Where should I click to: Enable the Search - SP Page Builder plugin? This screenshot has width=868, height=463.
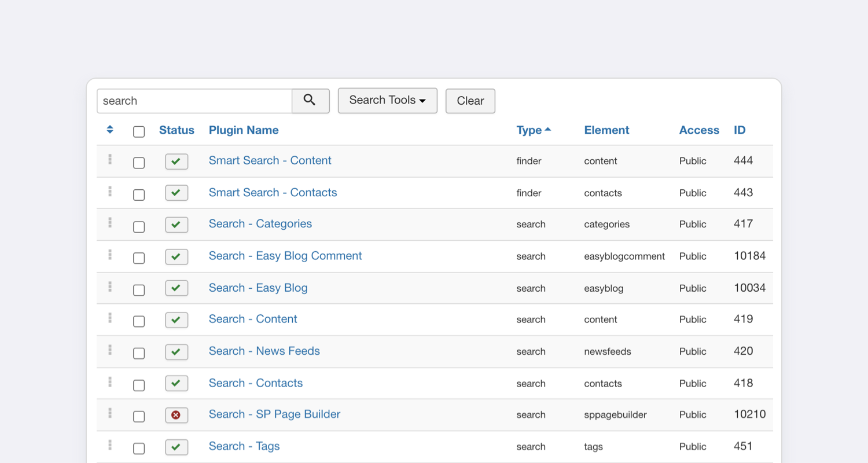176,415
